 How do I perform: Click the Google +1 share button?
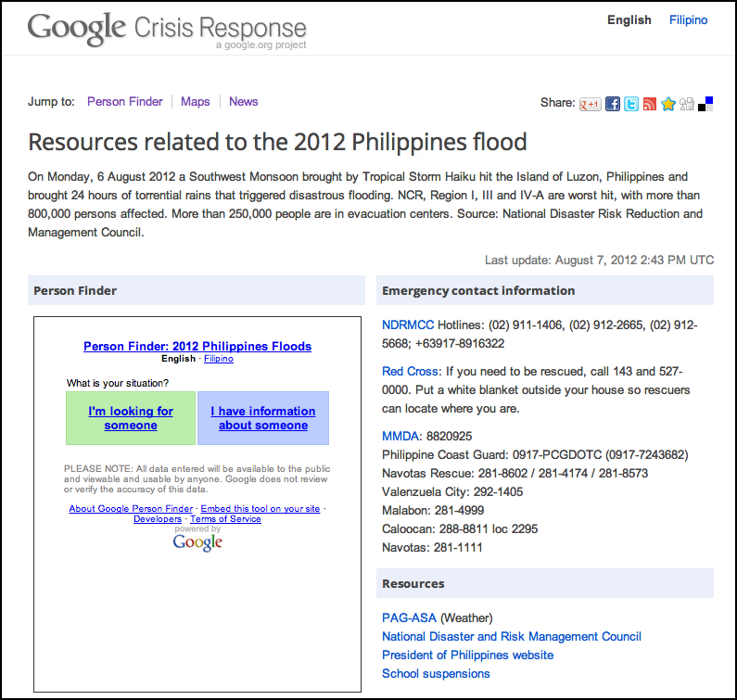(590, 104)
